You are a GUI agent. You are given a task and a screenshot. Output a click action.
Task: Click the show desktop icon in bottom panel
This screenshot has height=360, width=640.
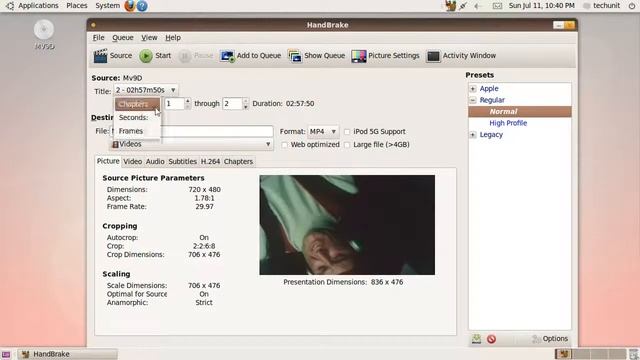[x=6, y=354]
